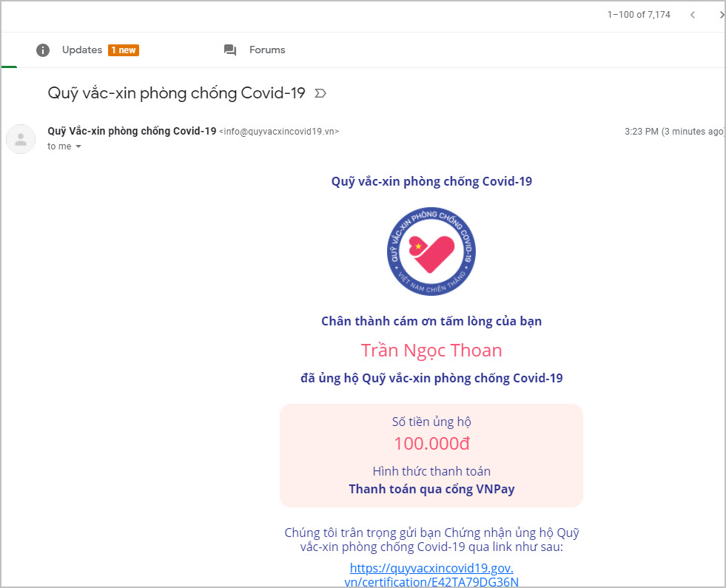Click the email subject line heading
Screen dimensions: 726x588
pos(176,93)
